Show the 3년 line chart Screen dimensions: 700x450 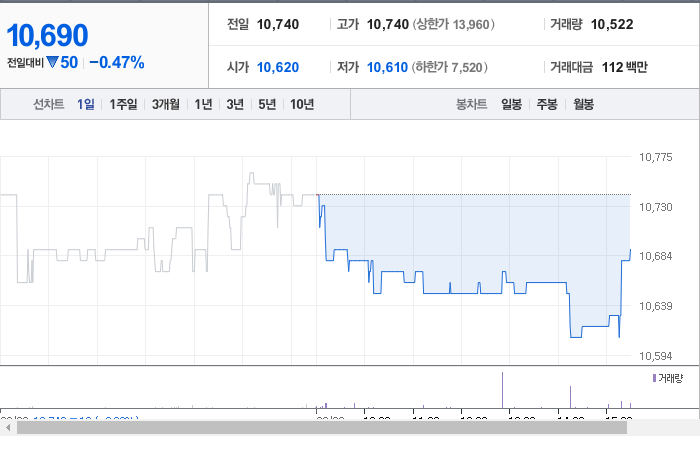point(235,104)
